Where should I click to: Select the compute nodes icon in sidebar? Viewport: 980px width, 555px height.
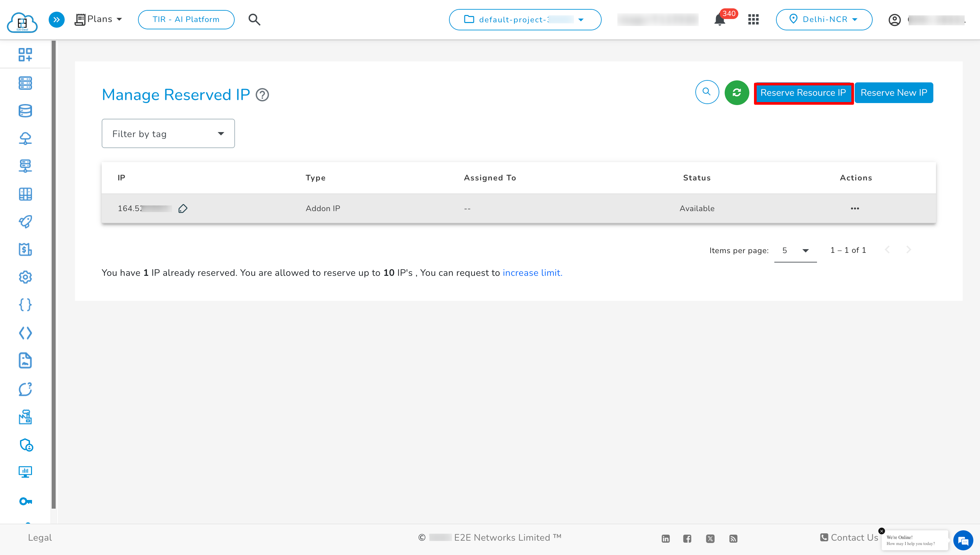(25, 83)
